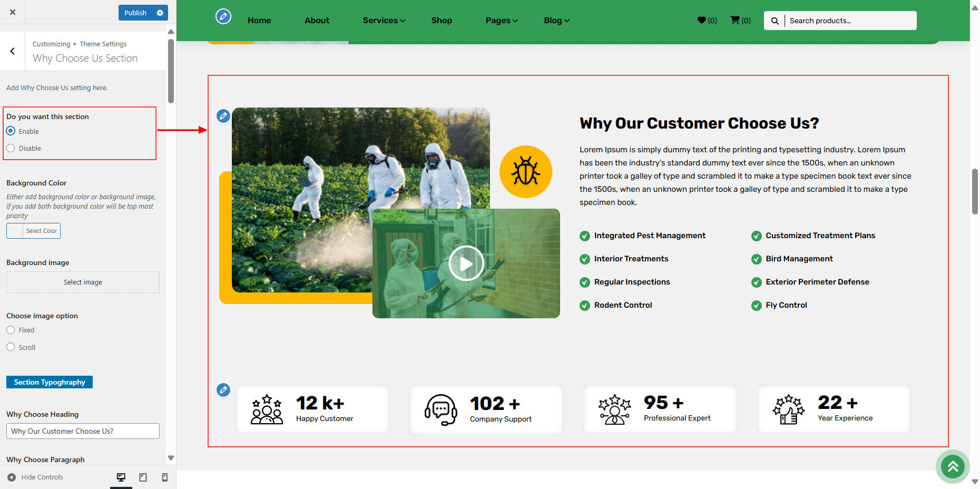The width and height of the screenshot is (980, 489).
Task: Switch to mobile preview device icon
Action: click(x=164, y=477)
